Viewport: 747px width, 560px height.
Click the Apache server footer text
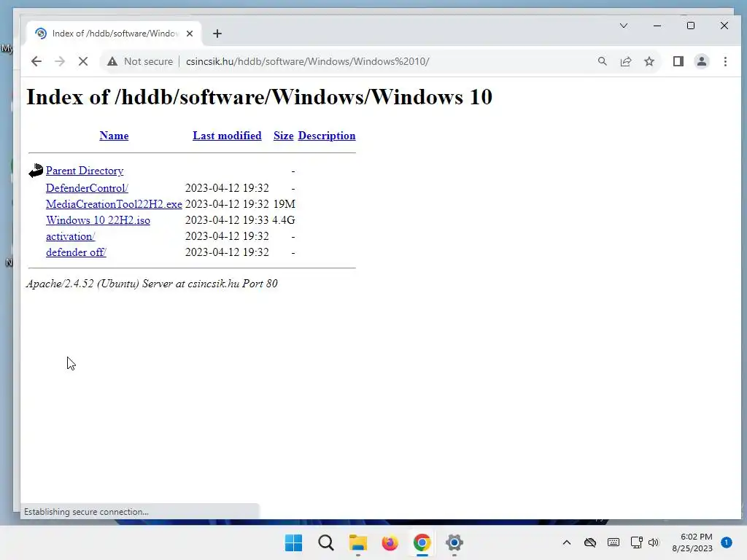152,284
